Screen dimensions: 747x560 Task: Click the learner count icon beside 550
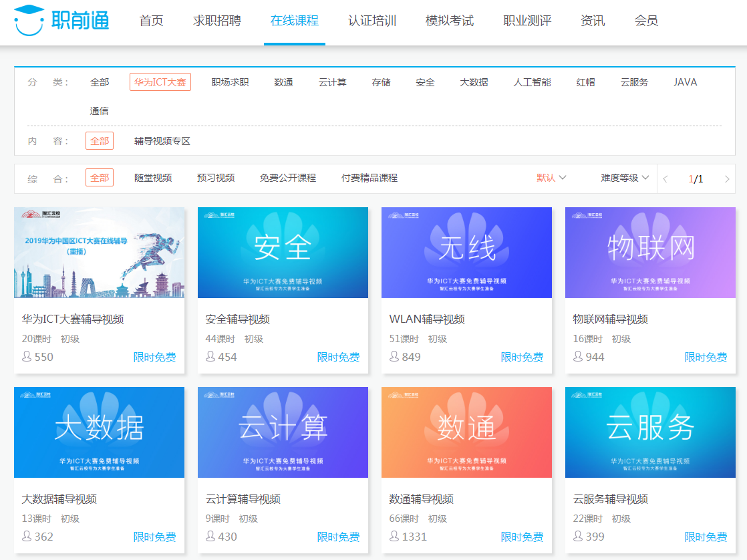tap(27, 356)
